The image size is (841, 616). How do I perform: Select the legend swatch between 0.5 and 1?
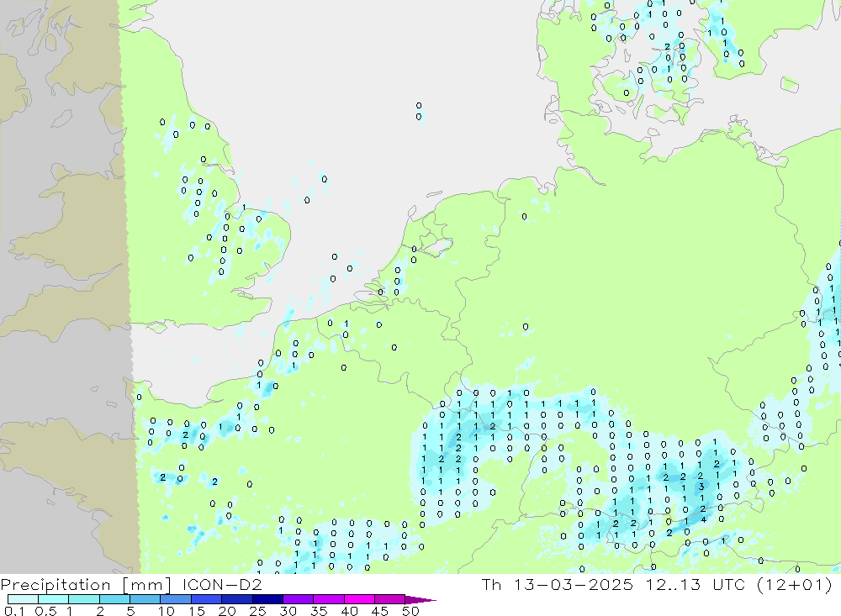click(54, 599)
